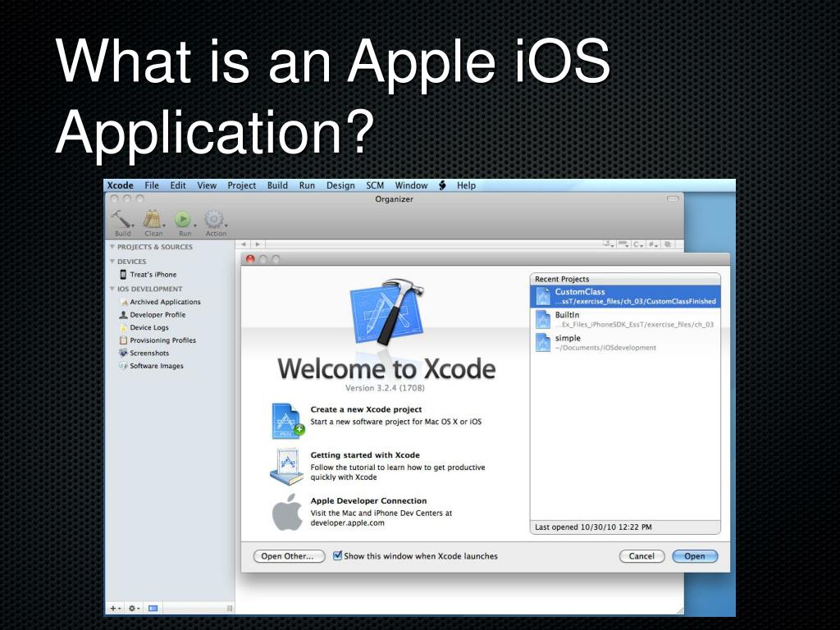The image size is (840, 630).
Task: Click the Apple logo for Developer Connection
Action: (x=287, y=512)
